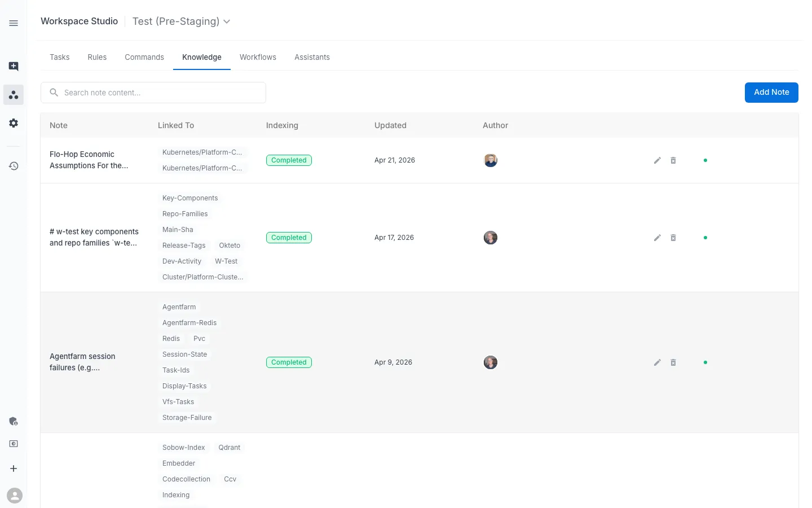
Task: Click the Agentfarm-Redis tag
Action: click(189, 323)
